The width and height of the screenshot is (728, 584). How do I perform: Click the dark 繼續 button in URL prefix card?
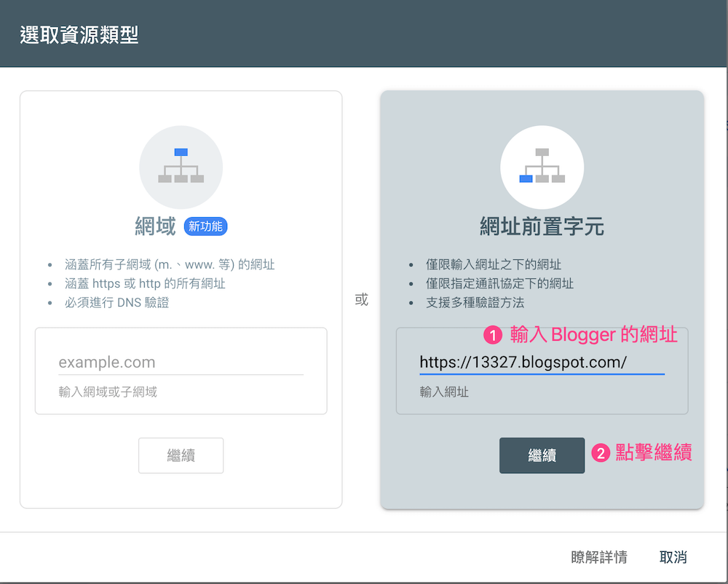pos(542,455)
